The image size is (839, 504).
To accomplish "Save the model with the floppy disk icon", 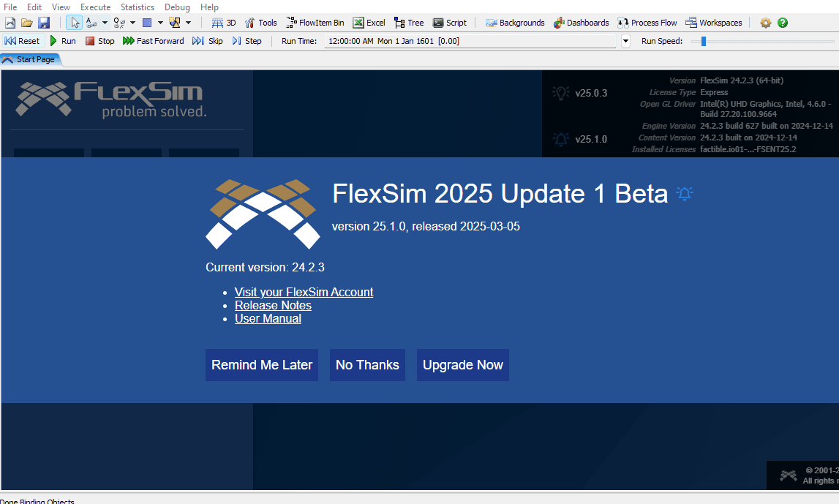I will point(44,23).
